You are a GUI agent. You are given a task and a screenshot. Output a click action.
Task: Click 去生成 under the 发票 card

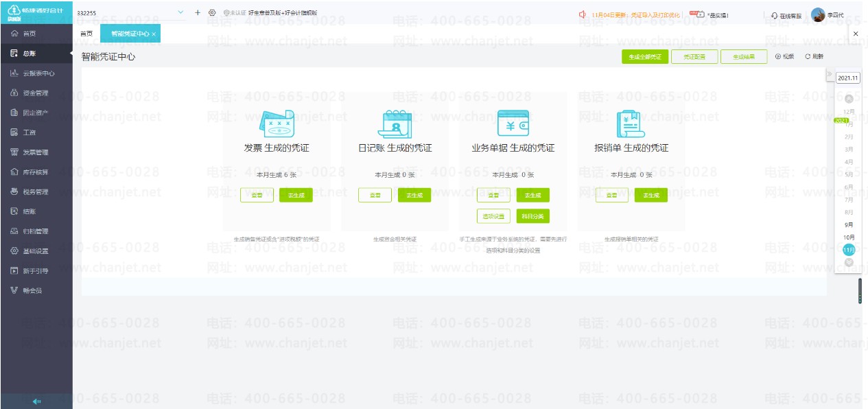296,196
